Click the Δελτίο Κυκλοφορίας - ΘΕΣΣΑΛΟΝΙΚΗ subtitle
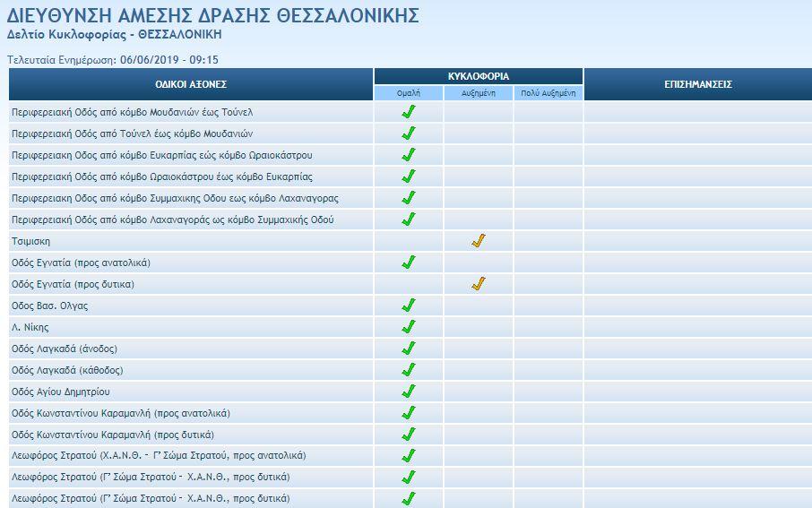The image size is (812, 508). (x=114, y=35)
